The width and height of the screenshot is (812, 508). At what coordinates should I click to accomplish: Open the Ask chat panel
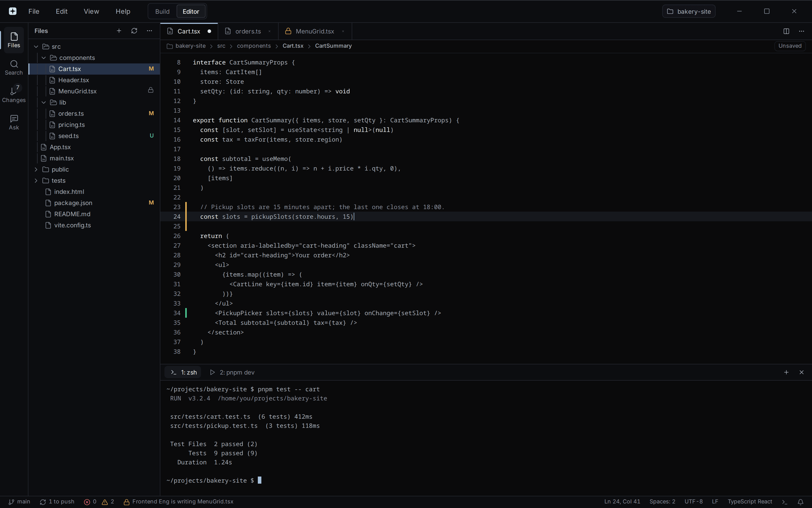(14, 122)
